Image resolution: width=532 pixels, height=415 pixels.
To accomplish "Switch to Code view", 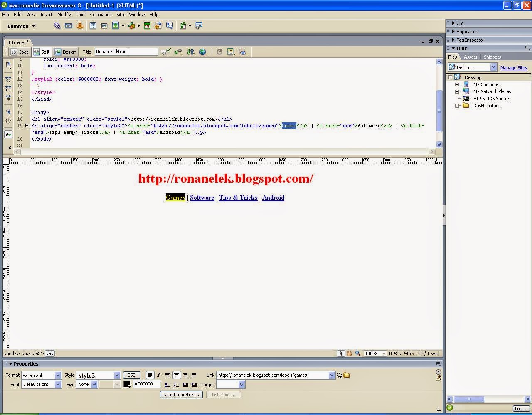I will tap(20, 52).
